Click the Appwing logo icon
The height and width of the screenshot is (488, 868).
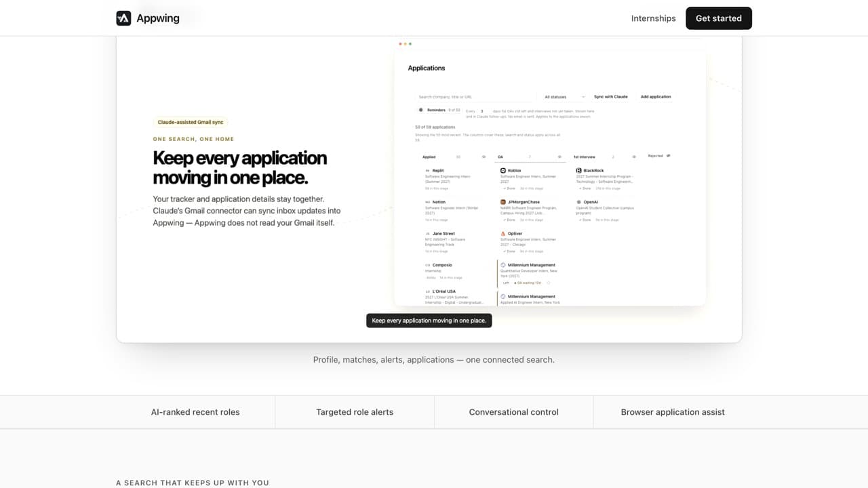click(123, 18)
